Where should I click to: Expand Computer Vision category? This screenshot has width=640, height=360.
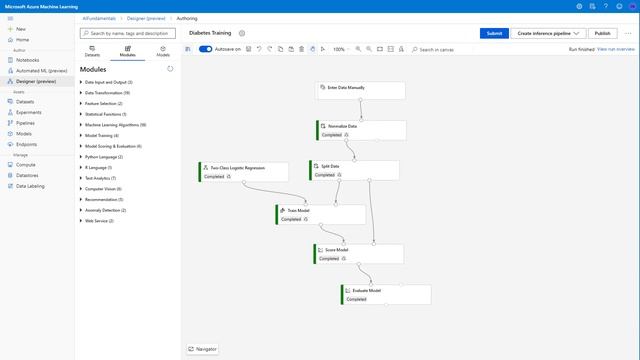pos(100,189)
